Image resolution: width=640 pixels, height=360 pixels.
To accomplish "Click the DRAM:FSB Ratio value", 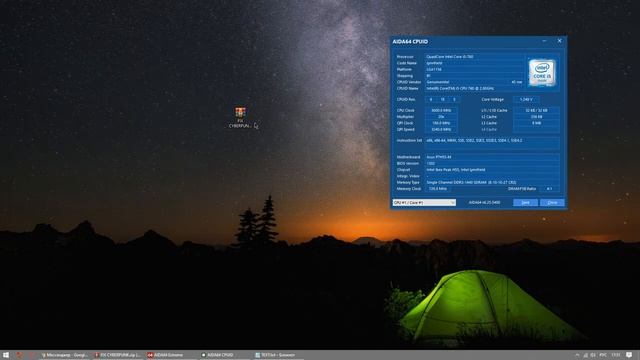I will coord(549,189).
